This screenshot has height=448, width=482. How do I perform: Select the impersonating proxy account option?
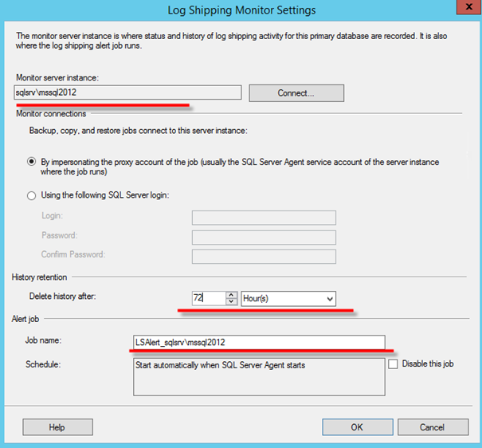click(31, 161)
